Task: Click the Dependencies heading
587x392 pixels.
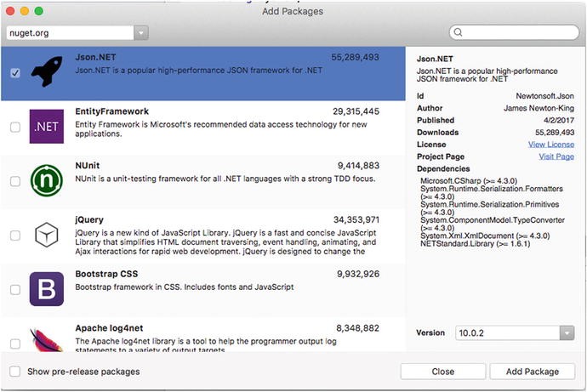Action: point(443,168)
